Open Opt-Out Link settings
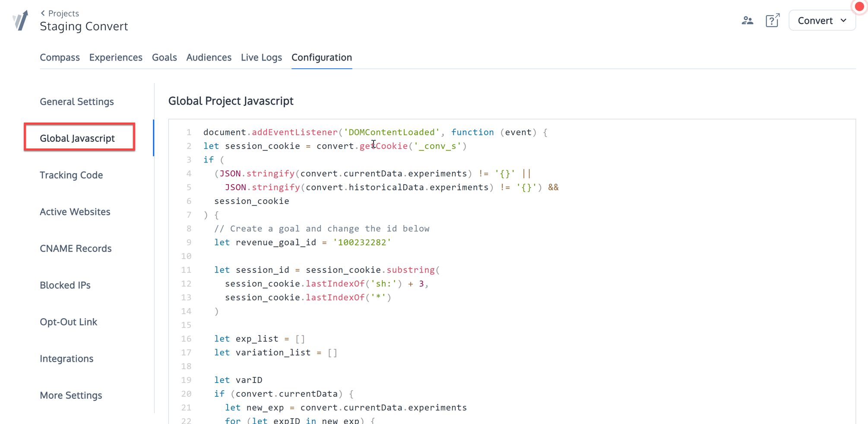Screen dimensions: 868x424 (x=69, y=322)
